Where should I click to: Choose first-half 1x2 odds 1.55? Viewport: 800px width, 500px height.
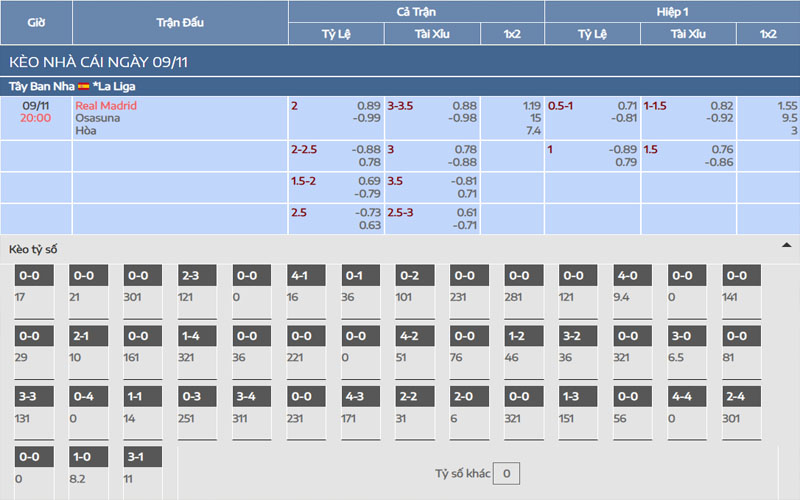(x=787, y=105)
